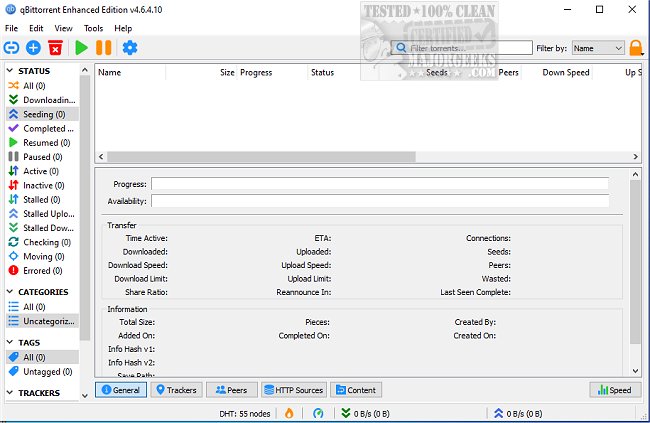Click the torrent list scroll left arrow
This screenshot has height=423, width=650.
click(x=101, y=157)
